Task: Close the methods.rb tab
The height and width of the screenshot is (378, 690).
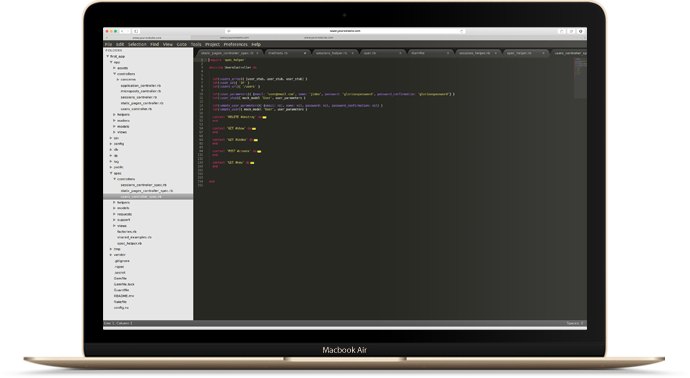Action: pos(305,53)
